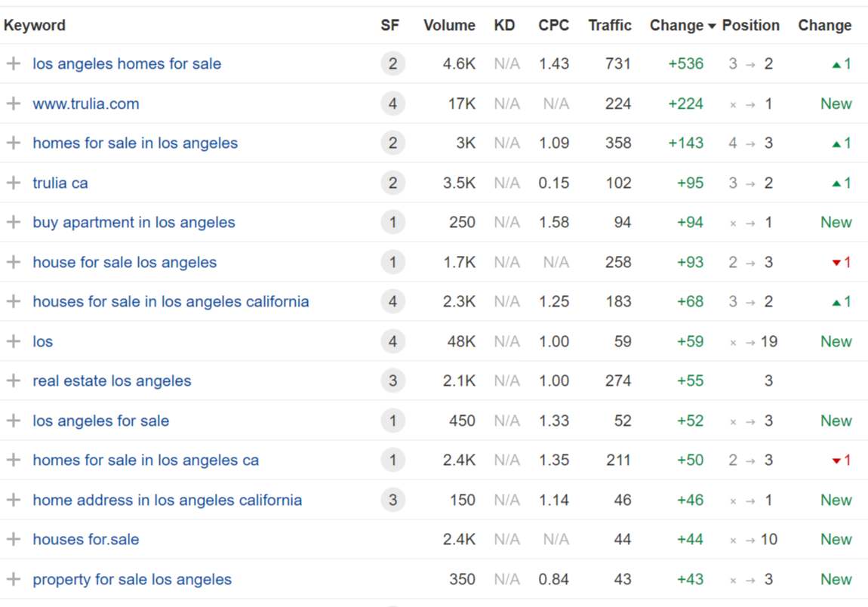Screen dimensions: 868x607
Task: Sort table by Position column header
Action: pos(750,26)
